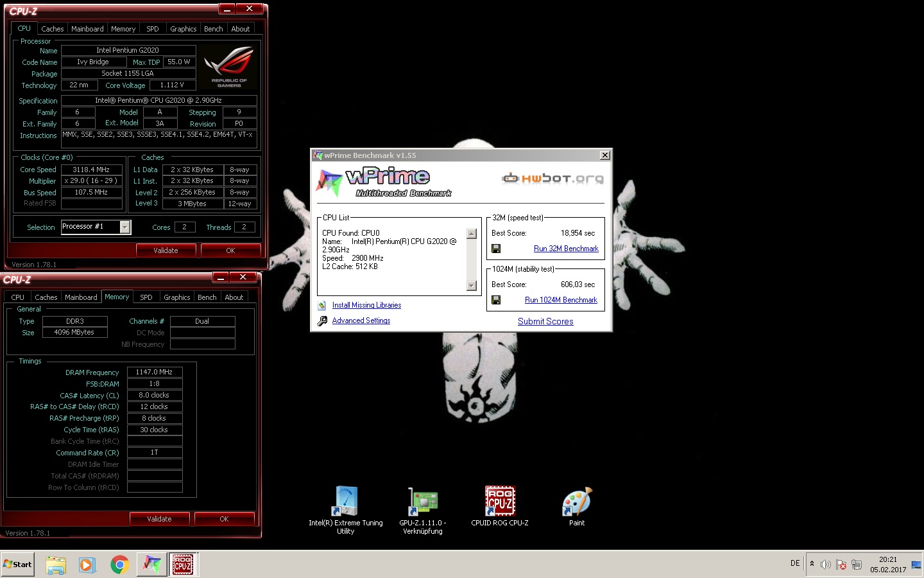Click the Show desktop button
This screenshot has height=578, width=924.
pyautogui.click(x=916, y=565)
